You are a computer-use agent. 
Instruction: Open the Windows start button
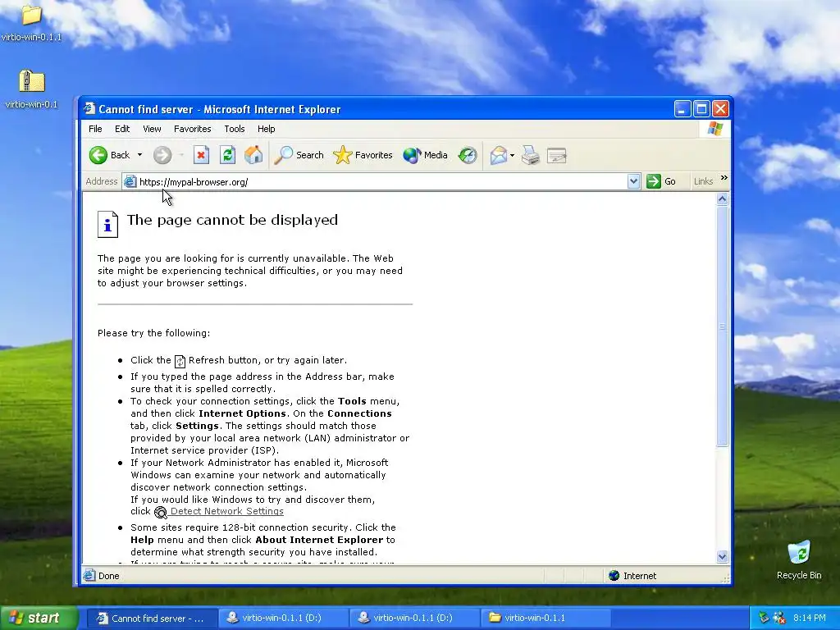[x=39, y=619]
